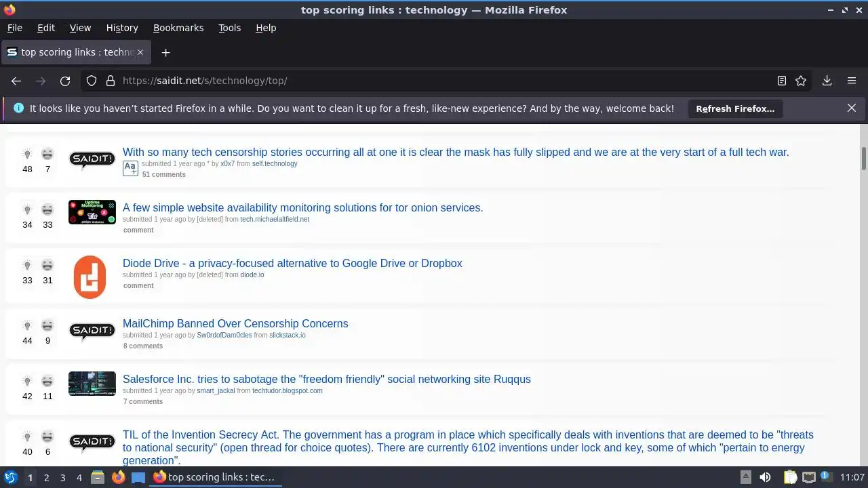This screenshot has width=868, height=488.
Task: Open the Tools menu
Action: coord(230,28)
